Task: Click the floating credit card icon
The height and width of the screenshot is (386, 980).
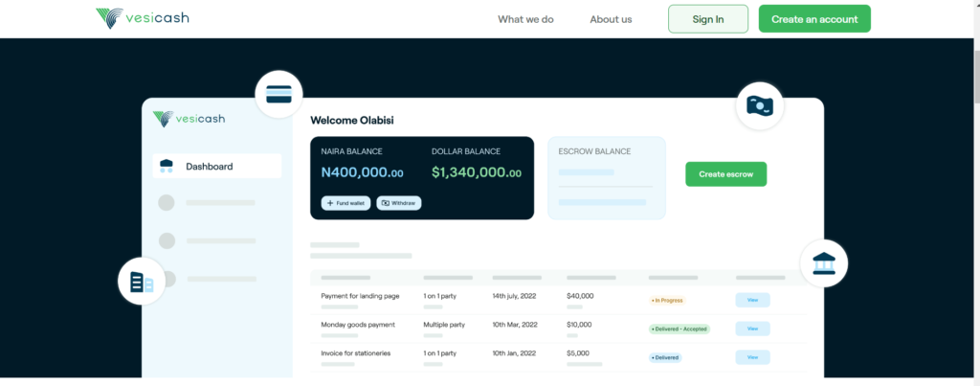Action: tap(278, 94)
